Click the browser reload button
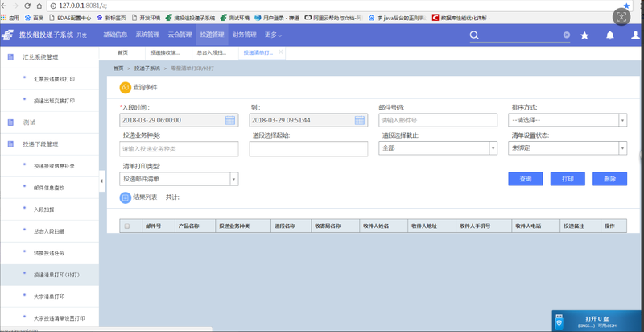This screenshot has width=644, height=332. (28, 6)
